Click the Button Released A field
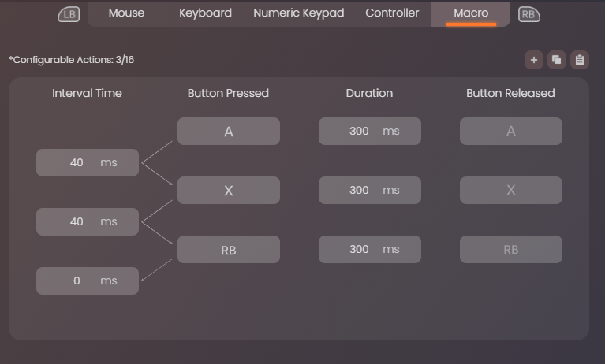605x364 pixels. click(x=511, y=131)
